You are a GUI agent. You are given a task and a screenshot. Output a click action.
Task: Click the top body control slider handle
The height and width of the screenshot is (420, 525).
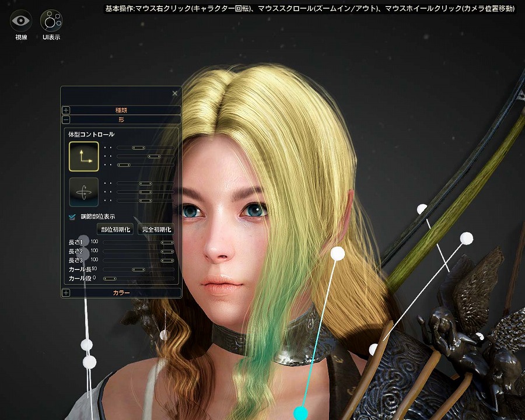[x=138, y=147]
